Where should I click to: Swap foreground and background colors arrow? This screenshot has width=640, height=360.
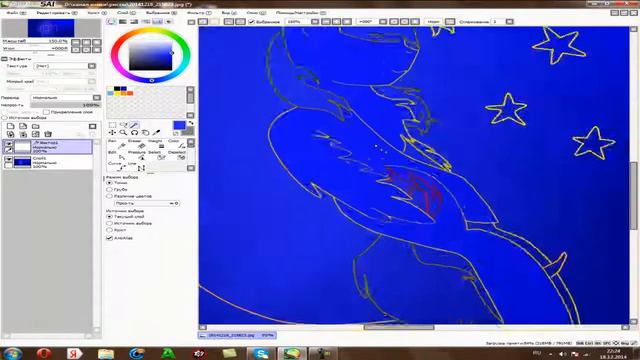(190, 123)
